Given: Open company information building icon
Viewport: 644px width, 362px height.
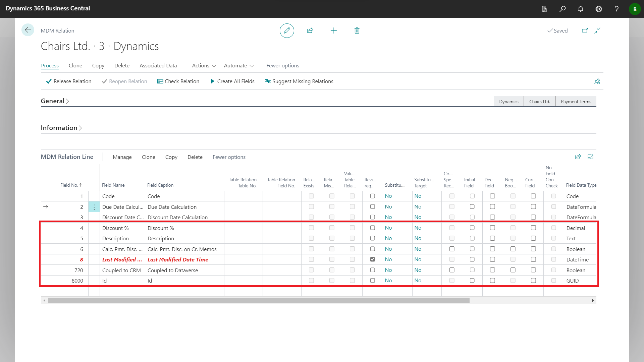Looking at the screenshot, I should [x=544, y=9].
